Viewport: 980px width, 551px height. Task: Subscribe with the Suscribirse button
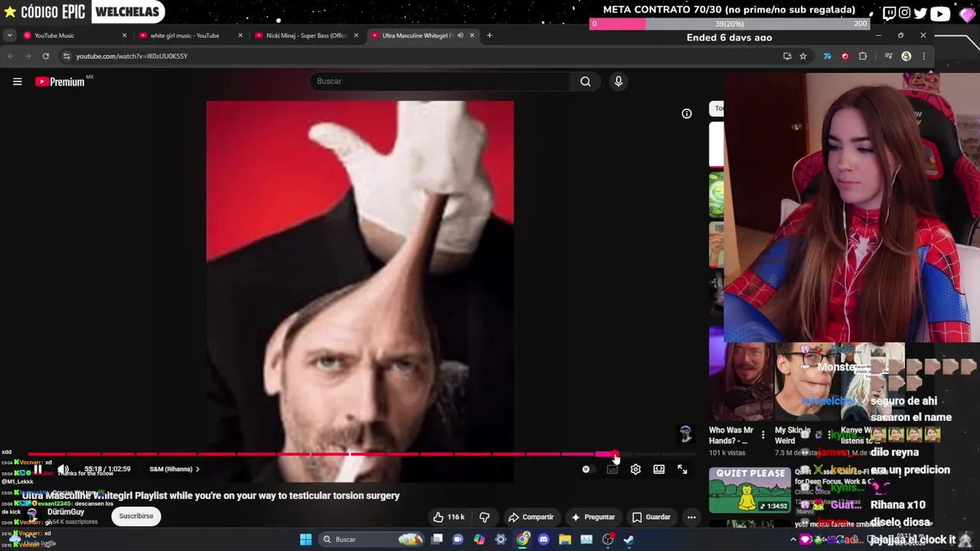[x=136, y=517]
